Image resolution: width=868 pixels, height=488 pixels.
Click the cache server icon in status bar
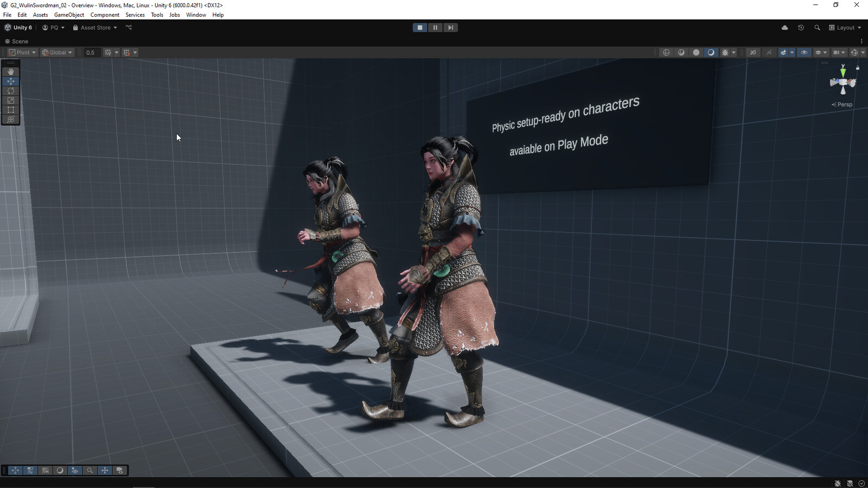(x=850, y=483)
